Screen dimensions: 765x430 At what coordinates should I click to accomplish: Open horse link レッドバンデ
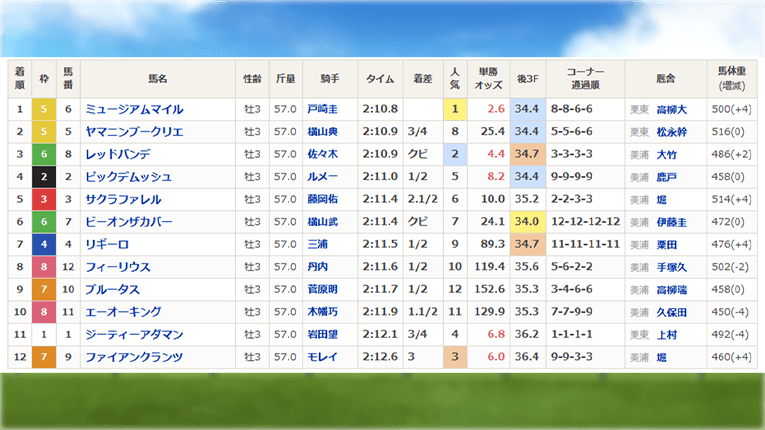coord(118,154)
